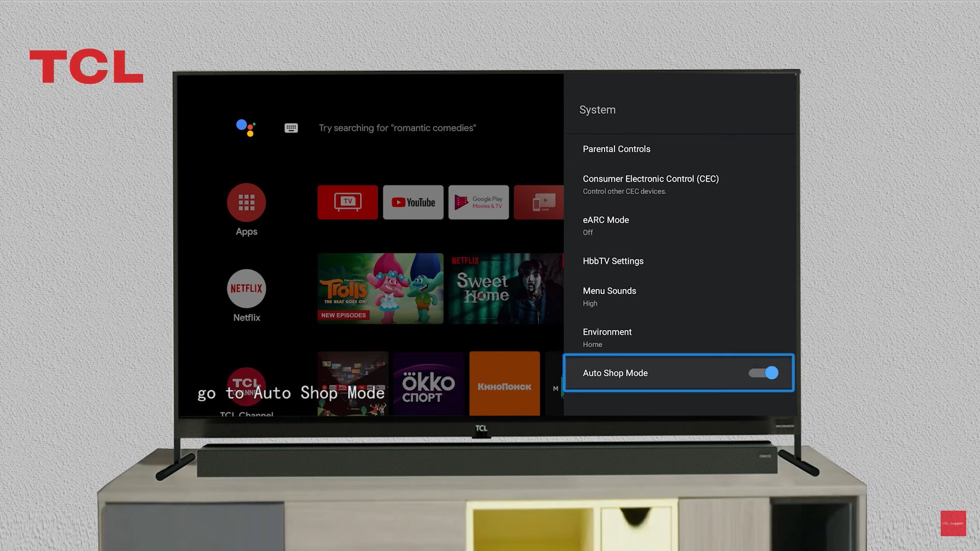Open the Trolls The Beat Goes On thumbnail
Screen dimensions: 980x551
tap(380, 289)
